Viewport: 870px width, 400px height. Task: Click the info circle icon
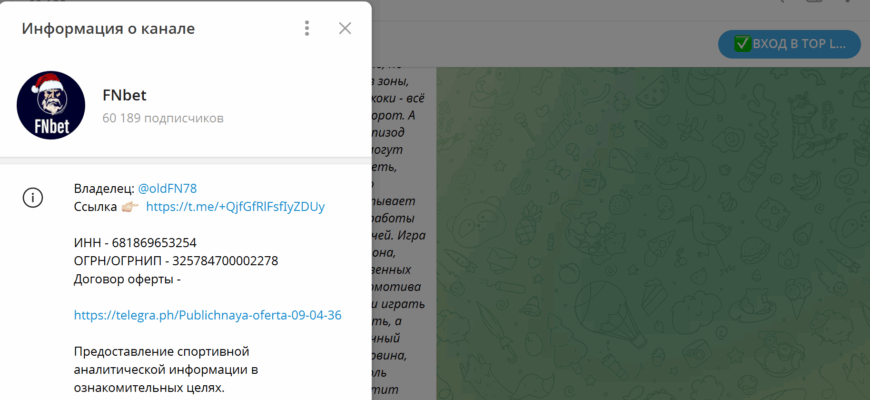33,197
